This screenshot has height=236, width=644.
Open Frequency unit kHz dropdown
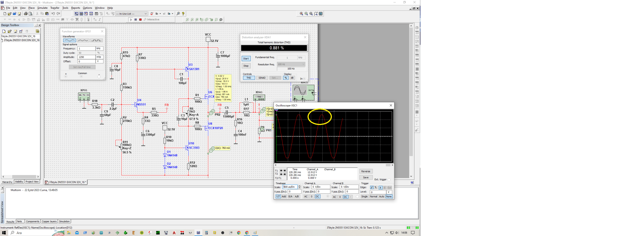pyautogui.click(x=99, y=49)
